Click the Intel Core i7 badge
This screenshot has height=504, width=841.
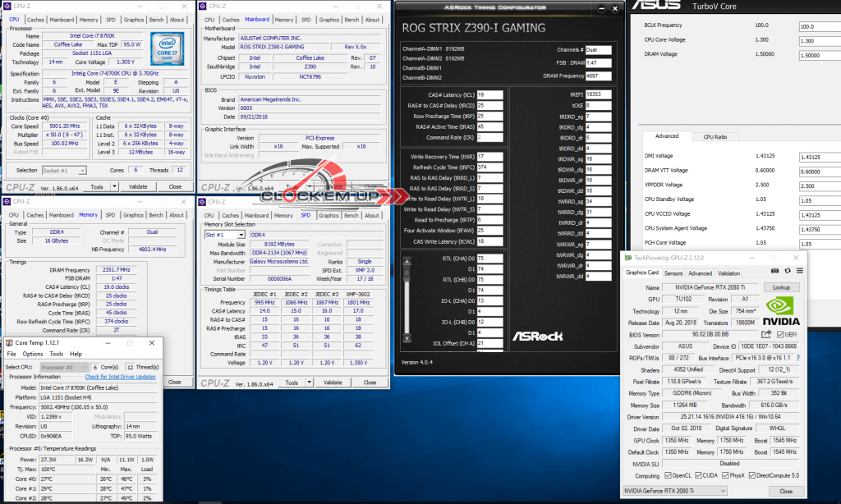(171, 48)
